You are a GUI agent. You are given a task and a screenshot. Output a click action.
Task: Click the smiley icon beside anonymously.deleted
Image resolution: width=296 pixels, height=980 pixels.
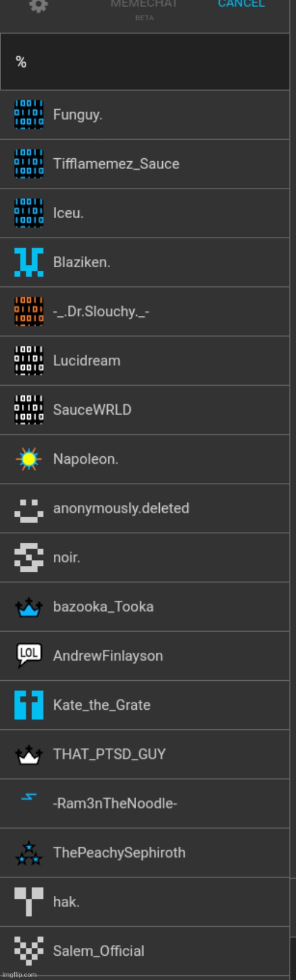[29, 509]
